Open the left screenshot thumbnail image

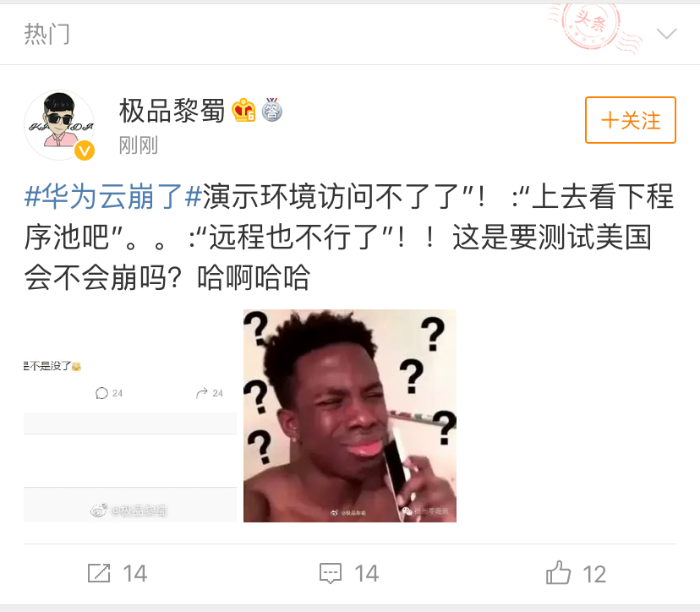130,416
